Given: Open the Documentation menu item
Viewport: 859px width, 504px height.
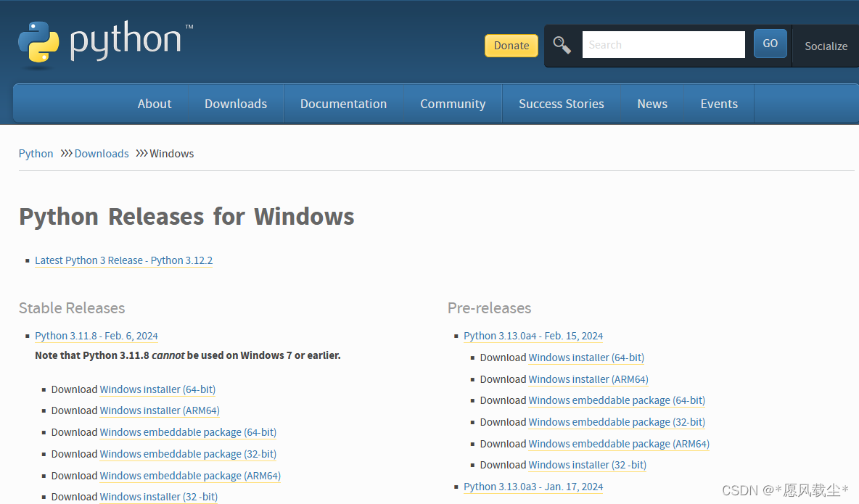Looking at the screenshot, I should point(343,104).
